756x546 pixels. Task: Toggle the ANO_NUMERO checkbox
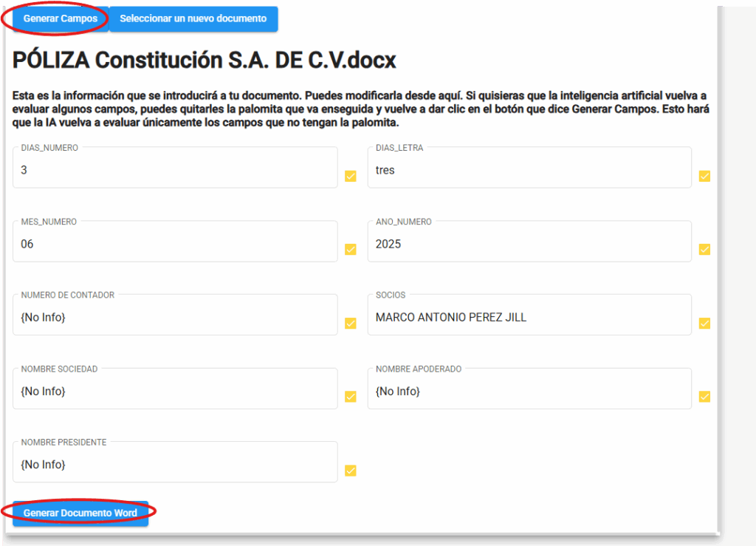(x=704, y=250)
